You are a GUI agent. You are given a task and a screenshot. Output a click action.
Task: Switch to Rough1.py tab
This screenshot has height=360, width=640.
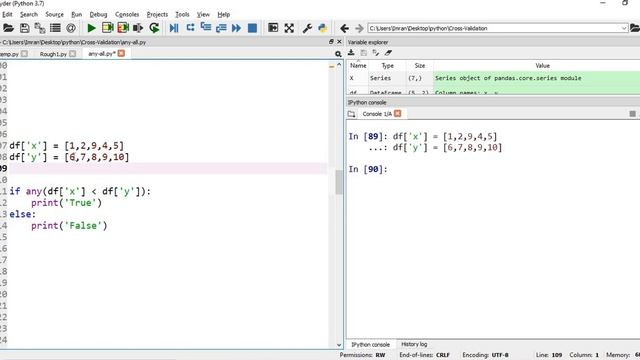[x=53, y=54]
